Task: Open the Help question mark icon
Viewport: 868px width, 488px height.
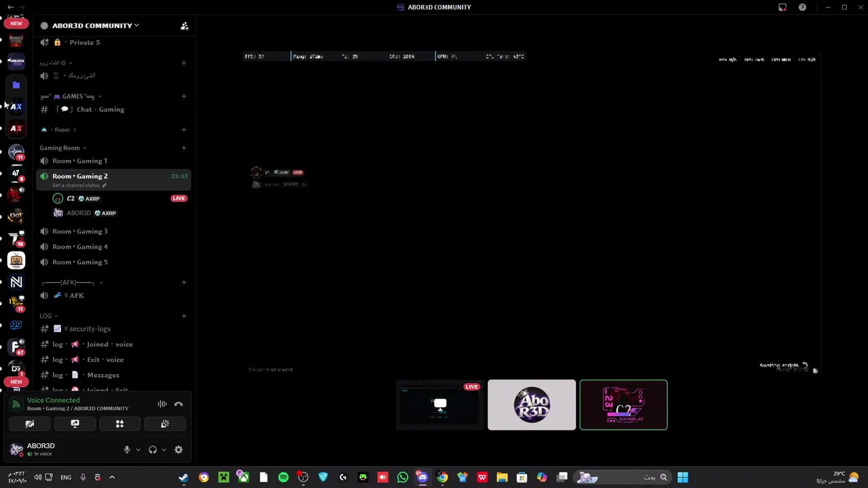Action: [802, 7]
